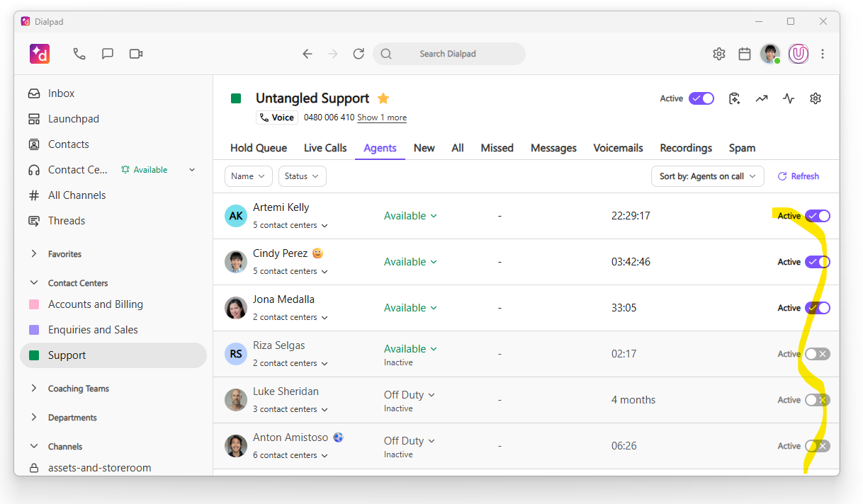Select Support contact center in sidebar
Image resolution: width=863 pixels, height=504 pixels.
click(x=113, y=355)
